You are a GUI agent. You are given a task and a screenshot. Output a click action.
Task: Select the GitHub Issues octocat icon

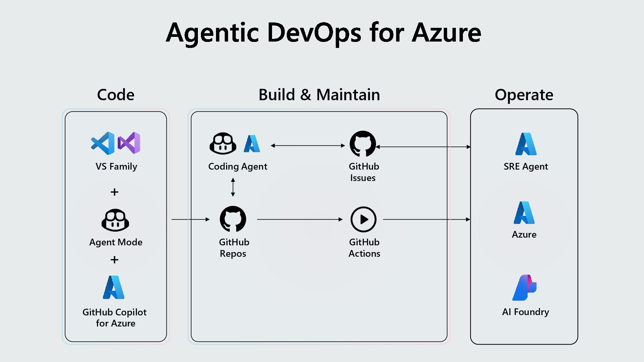click(x=363, y=144)
